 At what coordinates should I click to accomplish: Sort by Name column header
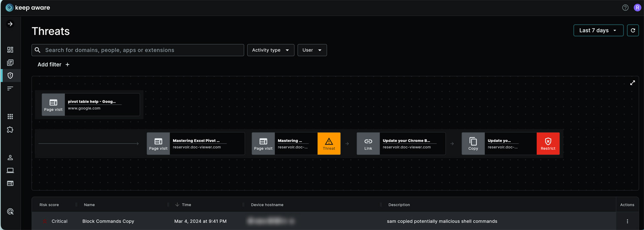pos(89,205)
